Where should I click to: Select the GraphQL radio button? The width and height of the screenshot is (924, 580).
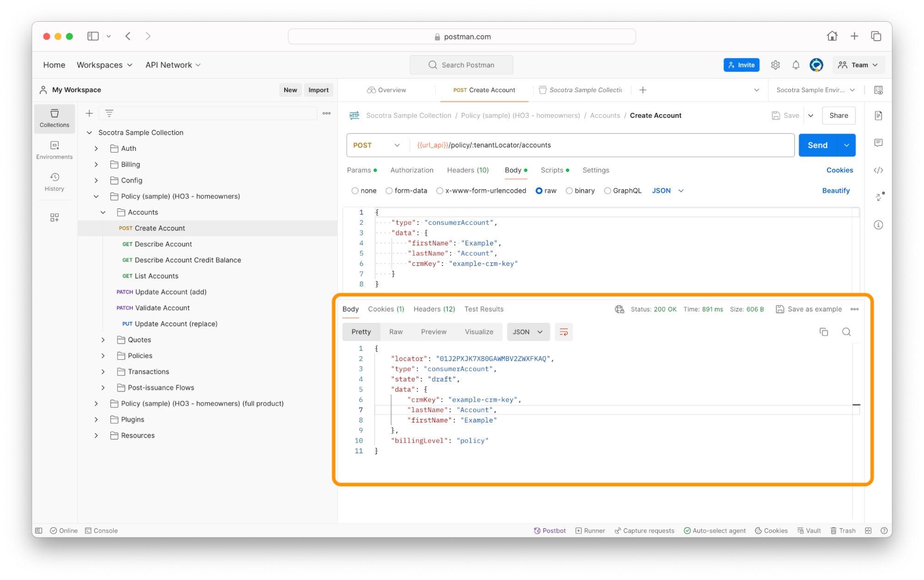(604, 191)
